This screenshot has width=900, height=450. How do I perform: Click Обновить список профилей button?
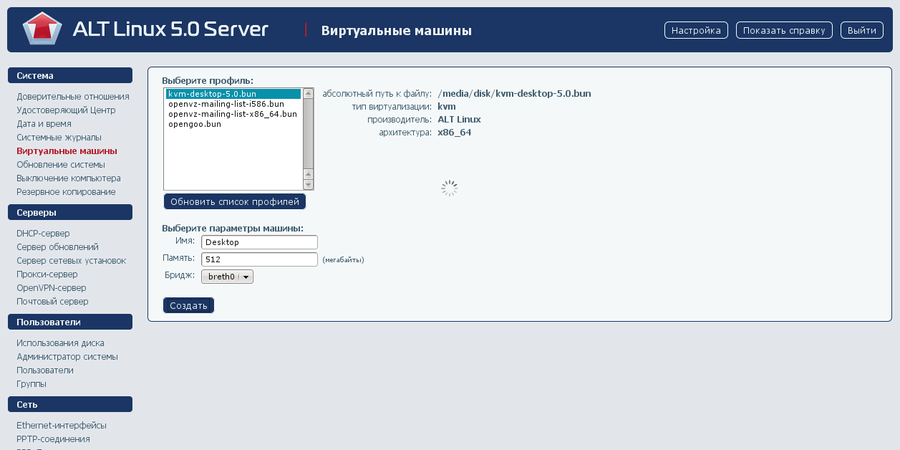(x=235, y=201)
